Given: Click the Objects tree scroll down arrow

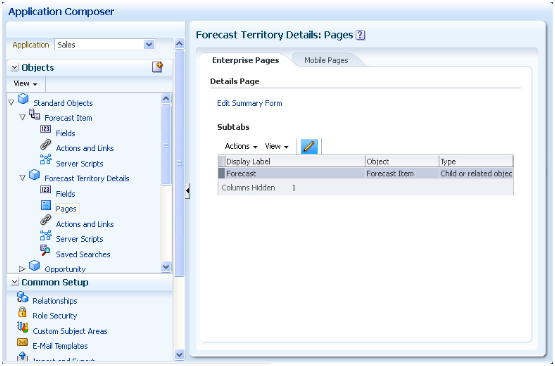Looking at the screenshot, I should 166,267.
